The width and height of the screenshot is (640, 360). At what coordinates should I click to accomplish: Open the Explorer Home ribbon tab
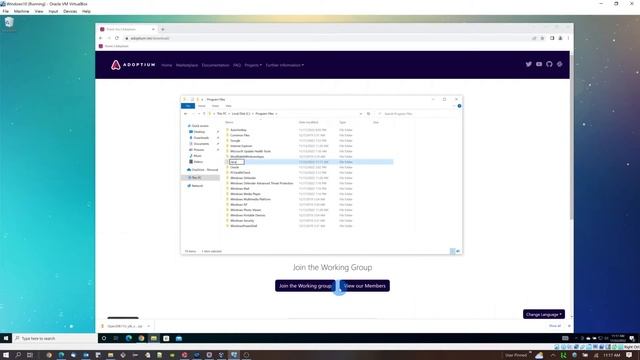[x=202, y=106]
